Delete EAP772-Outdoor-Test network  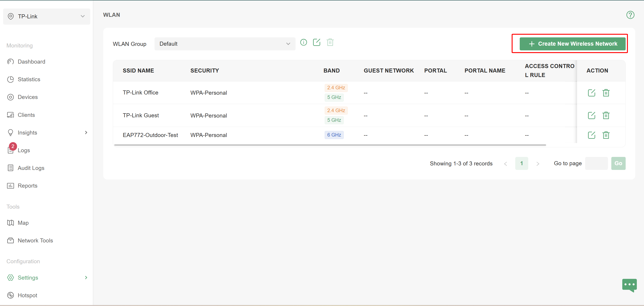[606, 135]
